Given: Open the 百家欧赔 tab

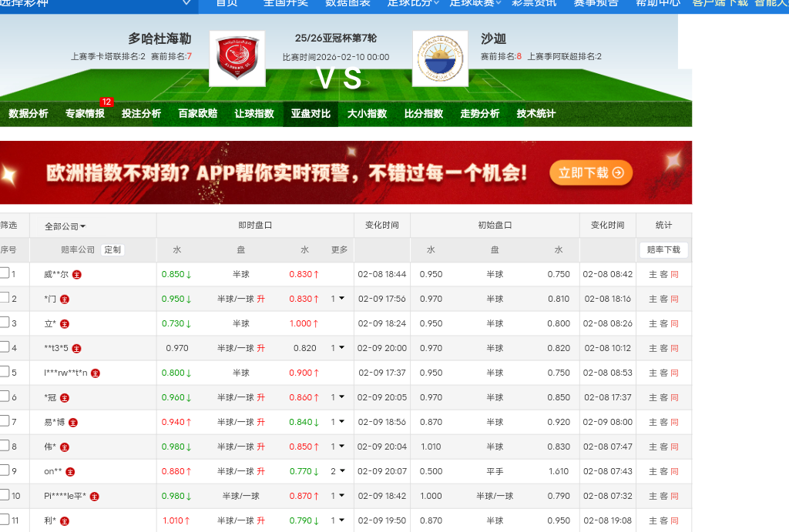Looking at the screenshot, I should point(197,114).
